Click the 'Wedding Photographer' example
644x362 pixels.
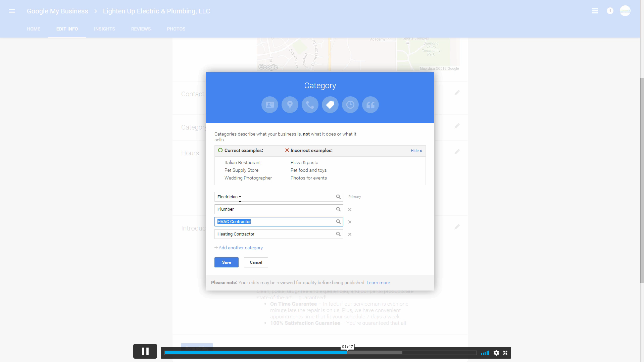[x=248, y=178]
